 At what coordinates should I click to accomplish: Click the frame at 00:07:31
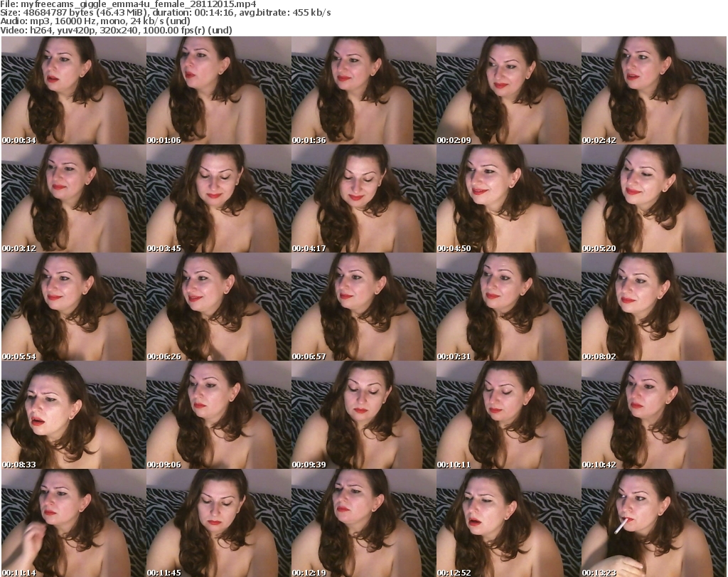(508, 307)
